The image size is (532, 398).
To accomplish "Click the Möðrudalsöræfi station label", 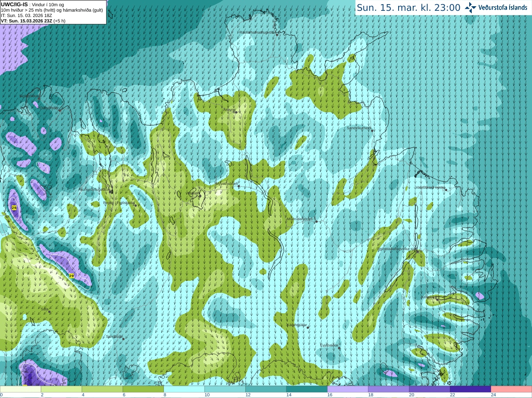I will (x=301, y=219).
